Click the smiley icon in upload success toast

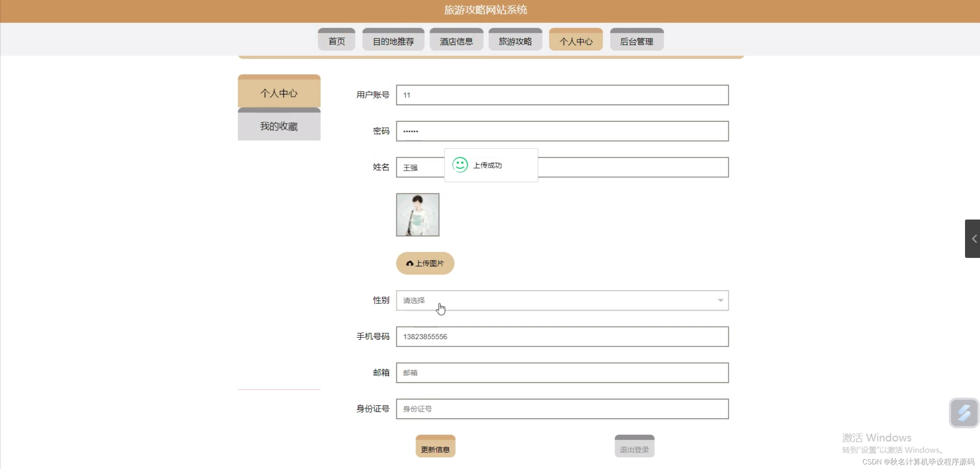coord(460,165)
